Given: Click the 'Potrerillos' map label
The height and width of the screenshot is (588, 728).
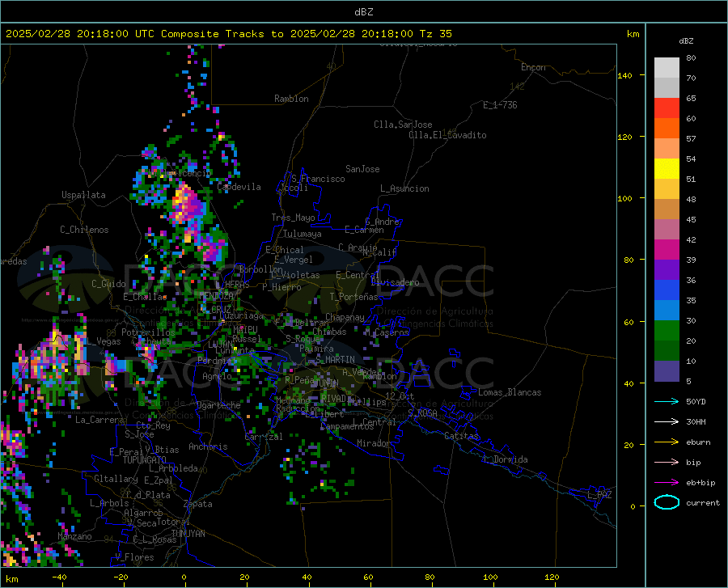Looking at the screenshot, I should pyautogui.click(x=148, y=332).
